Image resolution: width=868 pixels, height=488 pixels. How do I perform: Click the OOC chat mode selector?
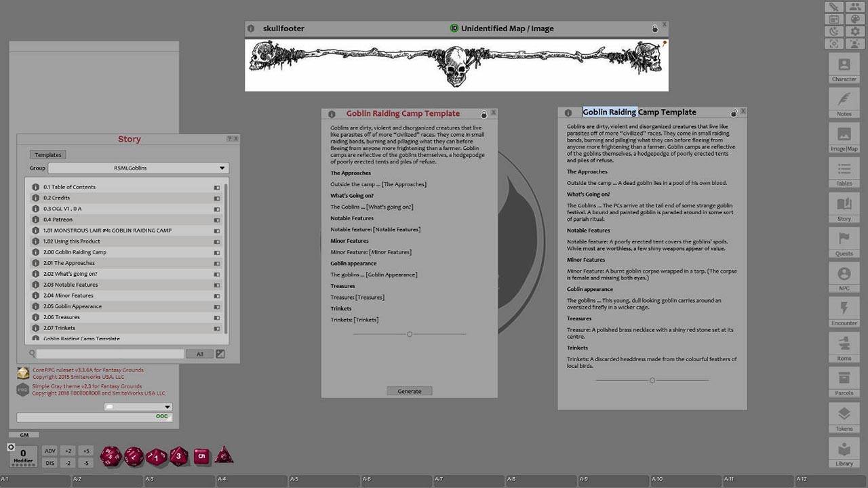(x=161, y=416)
